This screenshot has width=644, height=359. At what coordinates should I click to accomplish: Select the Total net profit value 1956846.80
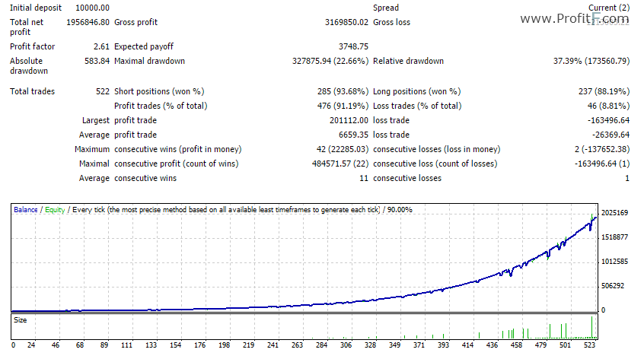88,22
